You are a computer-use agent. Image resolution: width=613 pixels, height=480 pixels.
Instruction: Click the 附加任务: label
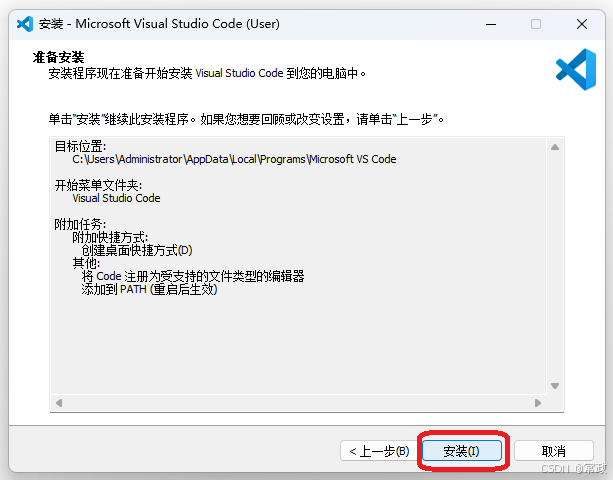click(x=80, y=224)
